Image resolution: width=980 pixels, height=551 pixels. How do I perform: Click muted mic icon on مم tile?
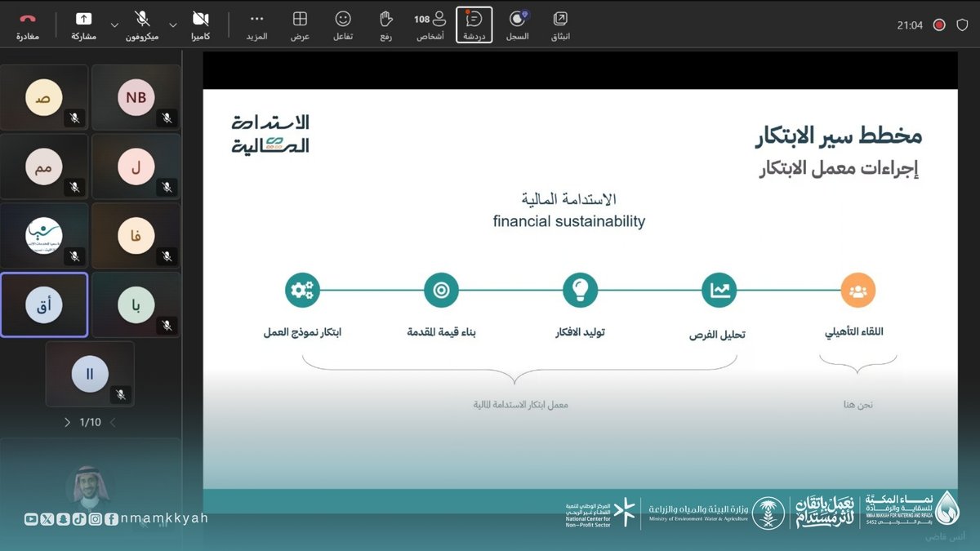click(x=74, y=187)
